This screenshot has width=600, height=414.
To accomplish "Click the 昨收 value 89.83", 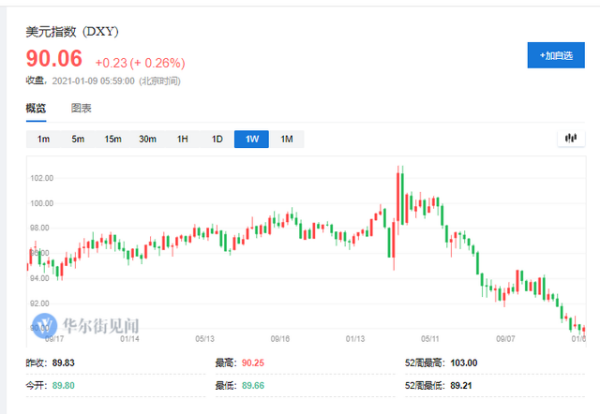I will point(69,362).
